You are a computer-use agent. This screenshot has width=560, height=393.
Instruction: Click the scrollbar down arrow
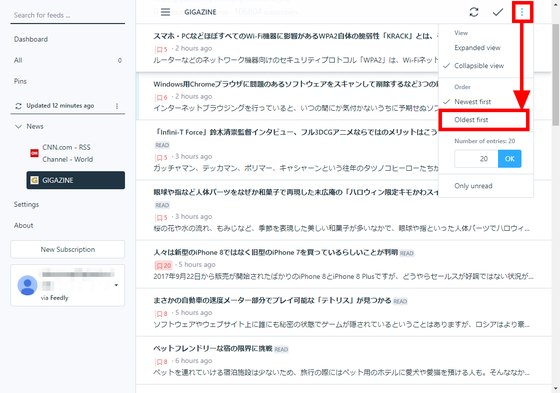(556, 388)
